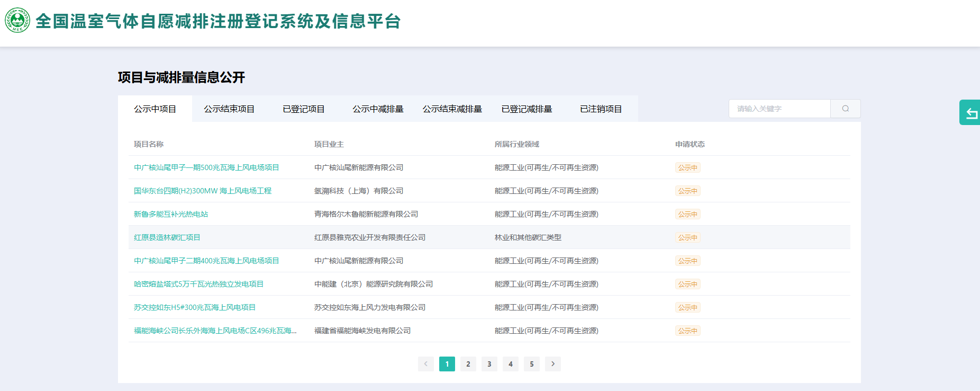Go to next page arrow
Viewport: 980px width, 391px height.
(553, 364)
